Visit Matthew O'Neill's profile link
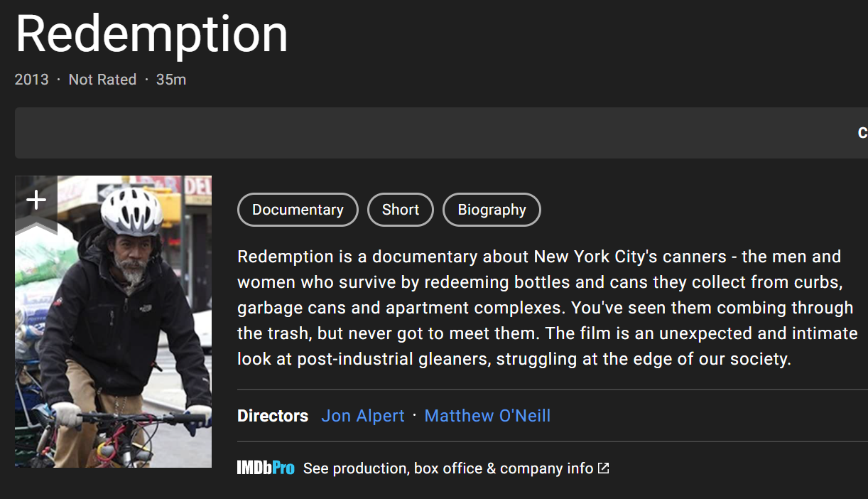868x499 pixels. [x=487, y=416]
